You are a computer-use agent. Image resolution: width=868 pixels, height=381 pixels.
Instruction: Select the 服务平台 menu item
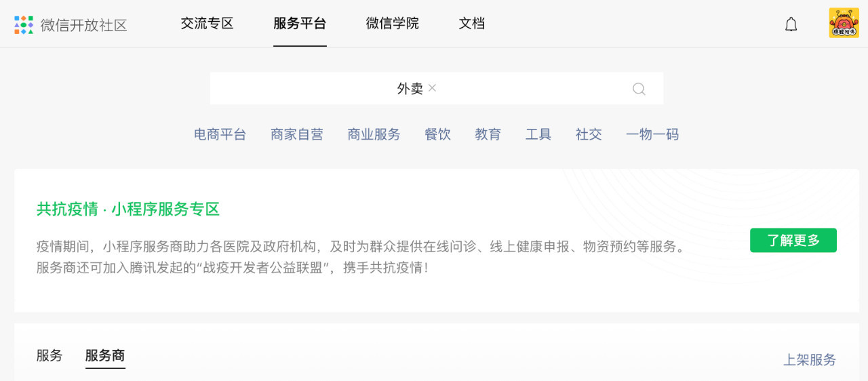tap(300, 24)
